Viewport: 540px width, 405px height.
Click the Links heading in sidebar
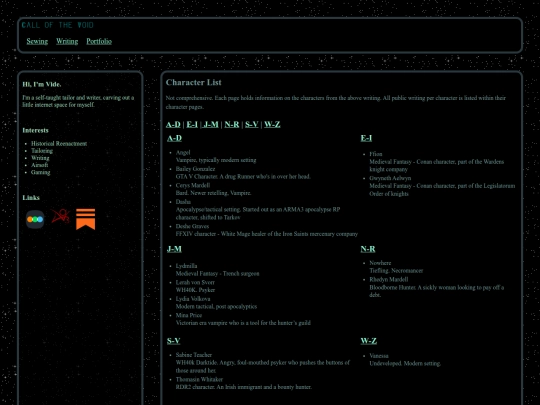pos(31,198)
